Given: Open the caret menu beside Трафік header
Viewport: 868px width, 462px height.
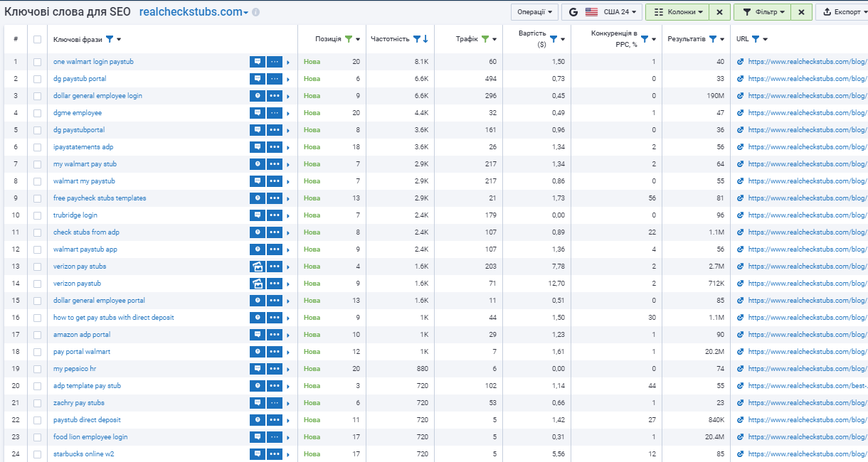Looking at the screenshot, I should tap(494, 39).
